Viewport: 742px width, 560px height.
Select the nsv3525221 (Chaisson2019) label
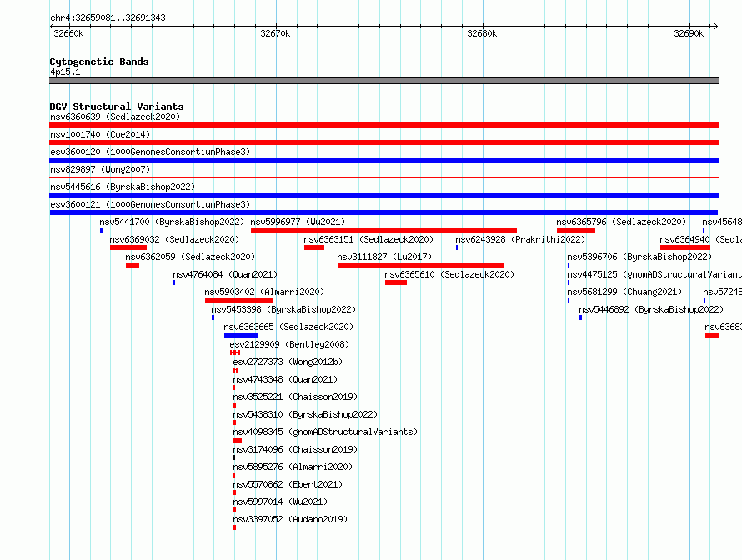point(295,397)
